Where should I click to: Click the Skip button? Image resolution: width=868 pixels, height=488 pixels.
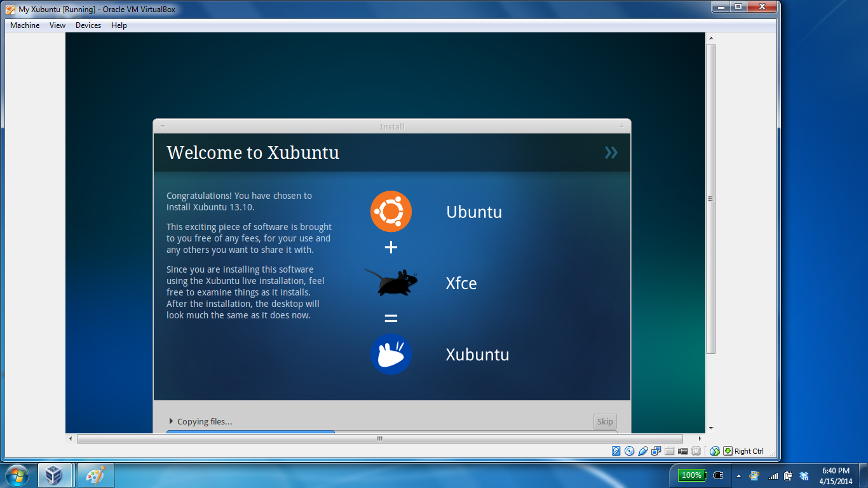click(x=605, y=421)
